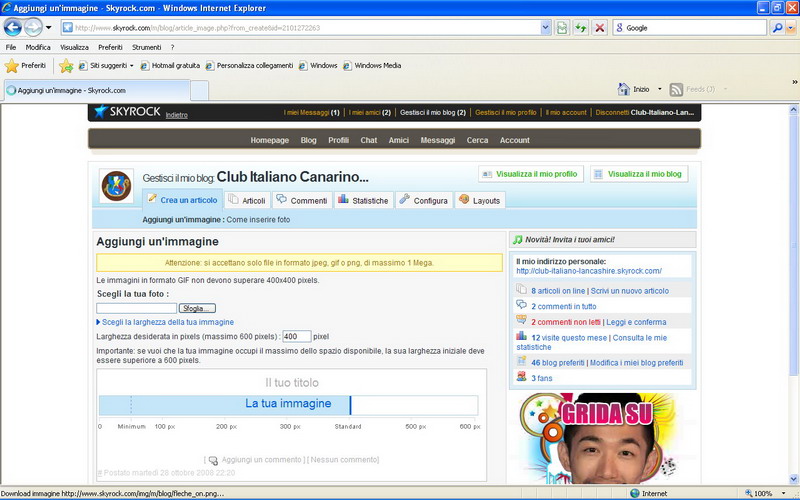This screenshot has width=800, height=500.
Task: Click the Skyrock logo
Action: (128, 111)
